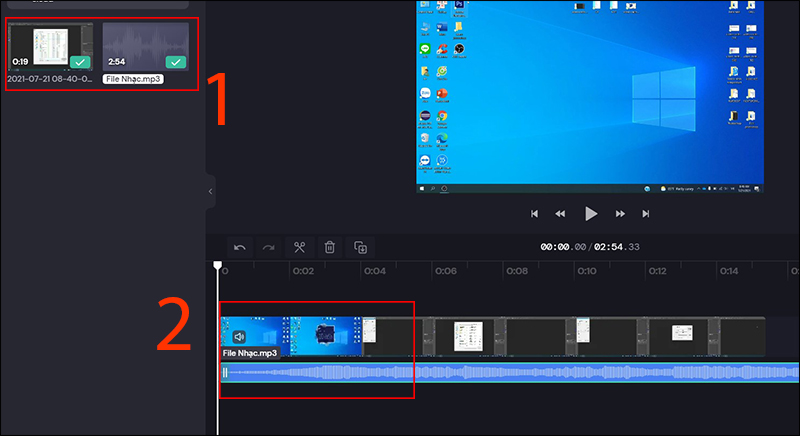Click the File Nhạc.mp3 label under audio thumbnail
The image size is (800, 436).
tap(133, 79)
